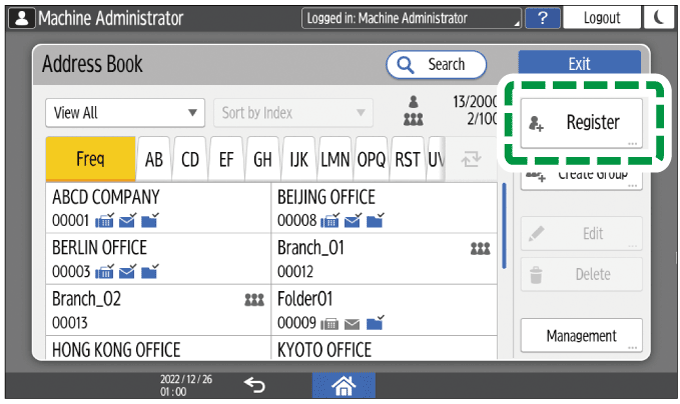
Task: Click the group icon on Branch_02
Action: pos(254,299)
